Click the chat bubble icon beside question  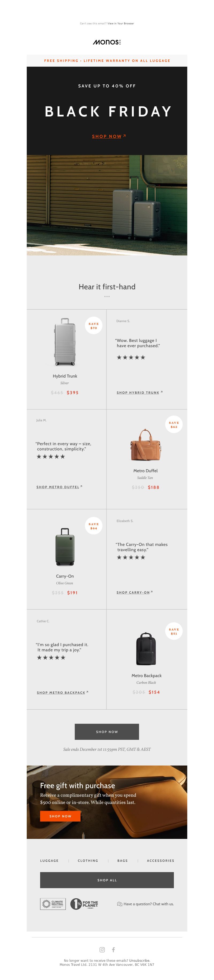pyautogui.click(x=119, y=904)
